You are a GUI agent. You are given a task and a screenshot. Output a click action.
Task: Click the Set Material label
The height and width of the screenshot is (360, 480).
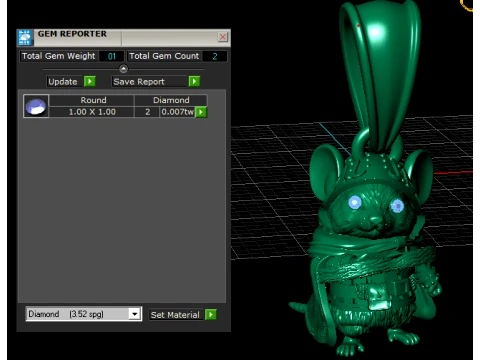tap(175, 315)
